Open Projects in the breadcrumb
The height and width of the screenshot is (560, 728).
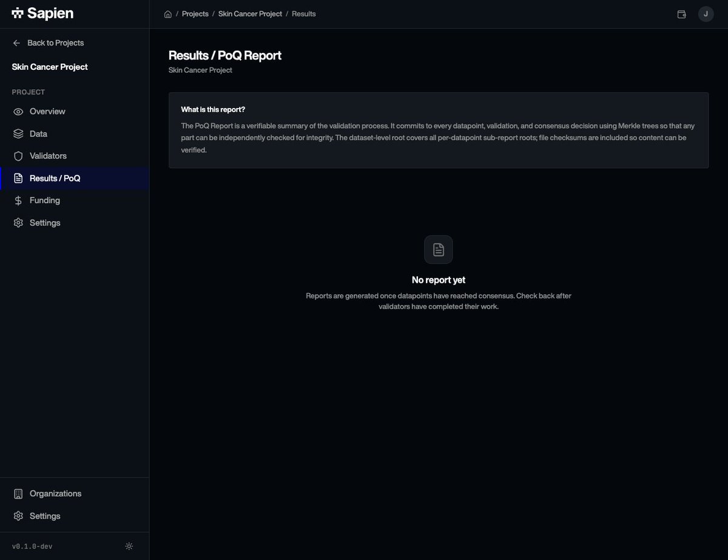coord(195,14)
